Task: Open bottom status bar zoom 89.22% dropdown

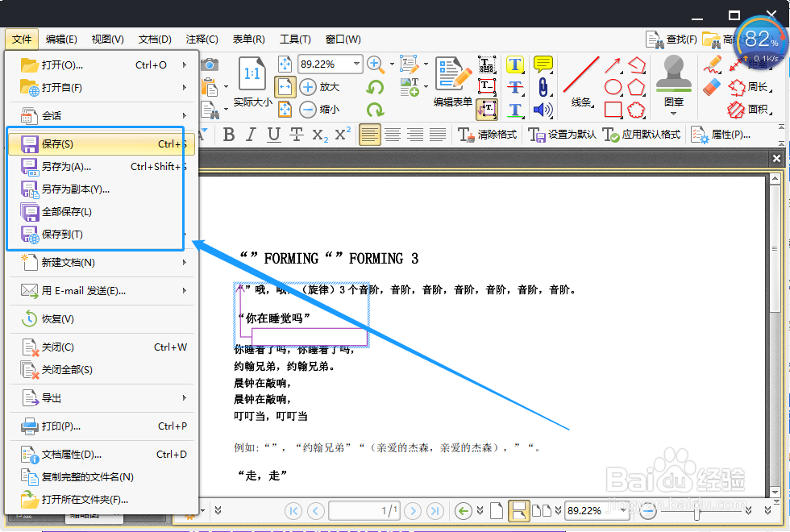Action: point(624,510)
